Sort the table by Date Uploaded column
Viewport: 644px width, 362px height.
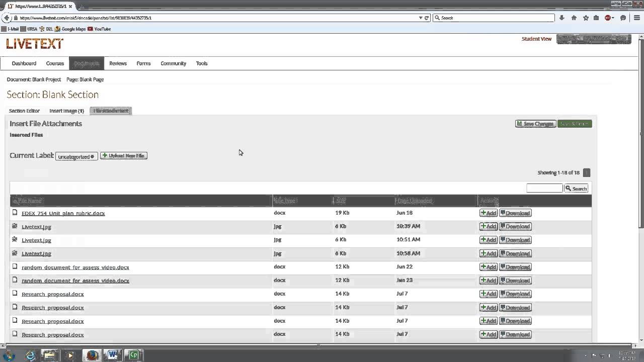coord(414,201)
